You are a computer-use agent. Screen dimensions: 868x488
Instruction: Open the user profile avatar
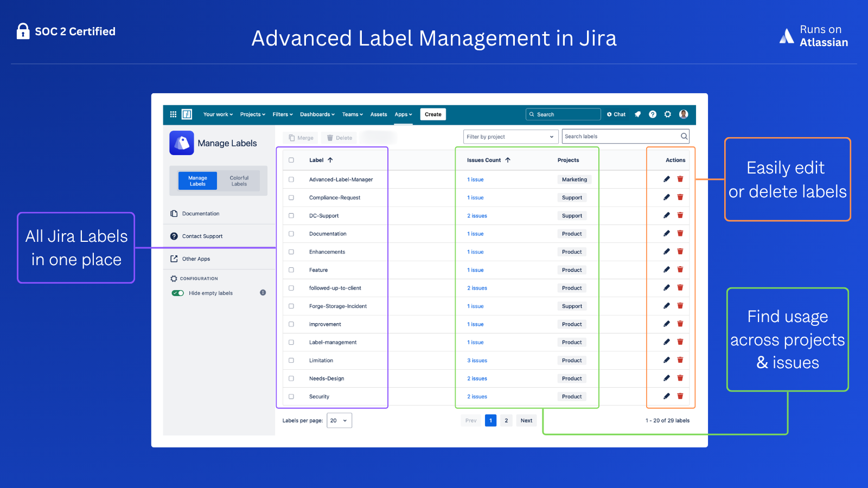tap(684, 114)
